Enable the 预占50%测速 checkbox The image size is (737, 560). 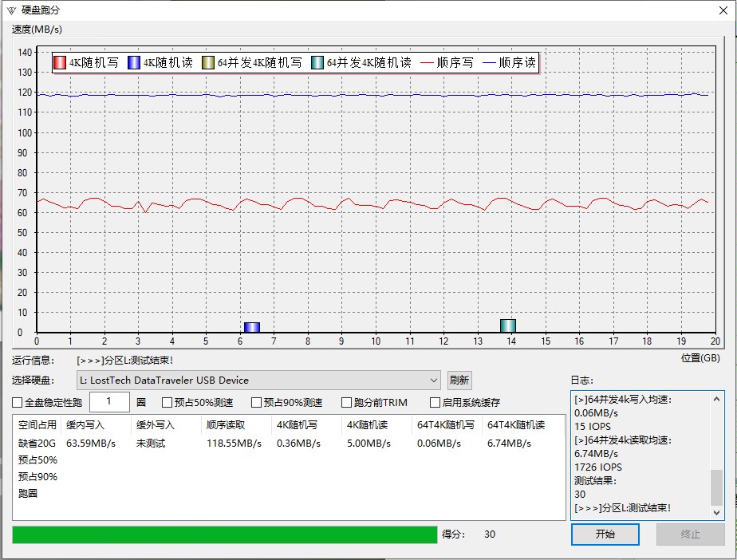click(x=167, y=403)
